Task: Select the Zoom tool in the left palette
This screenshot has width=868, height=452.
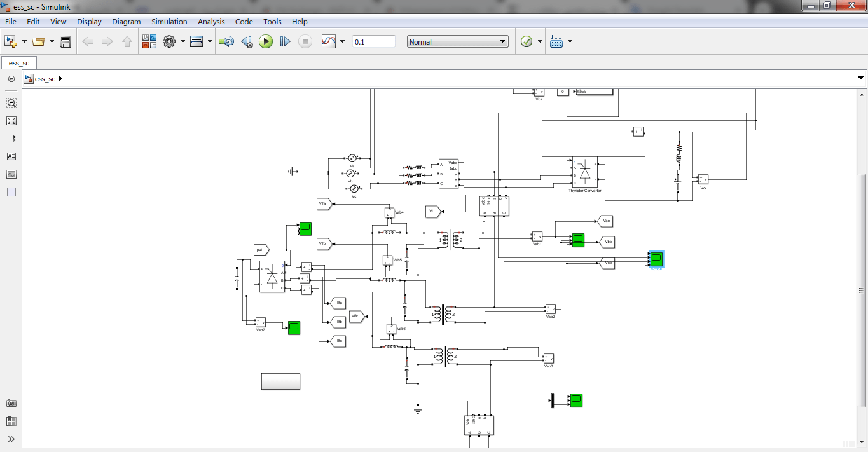Action: (11, 103)
